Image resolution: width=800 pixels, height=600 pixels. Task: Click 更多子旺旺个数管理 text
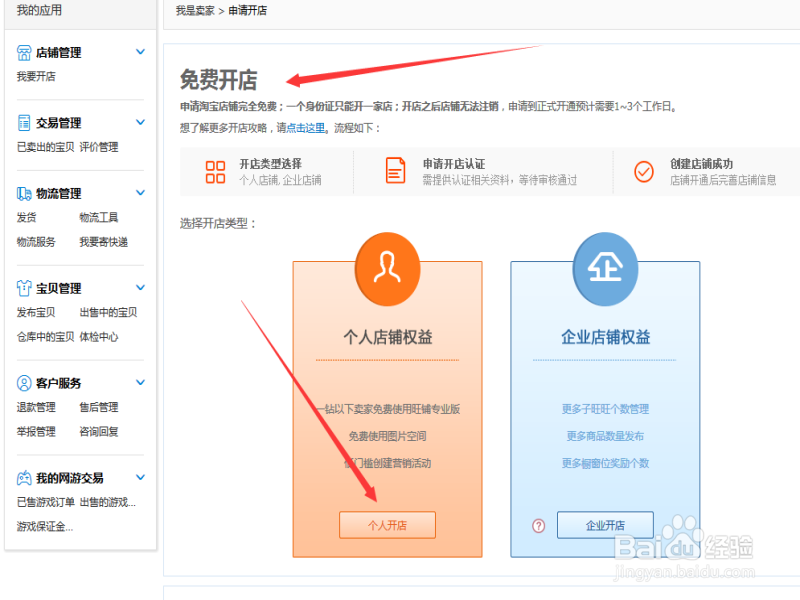[605, 409]
